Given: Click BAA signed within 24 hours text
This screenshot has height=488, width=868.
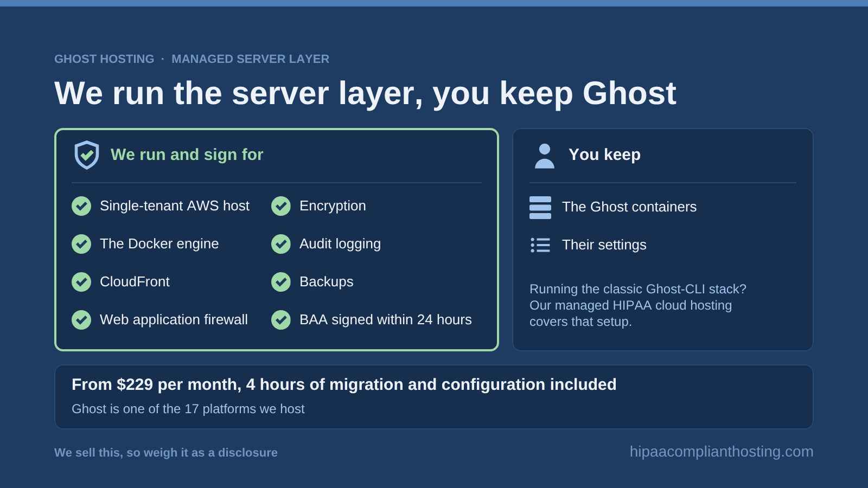Looking at the screenshot, I should (x=386, y=320).
